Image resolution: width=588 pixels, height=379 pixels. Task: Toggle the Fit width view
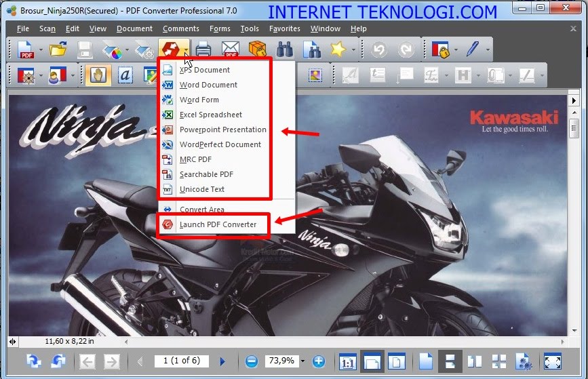pos(372,361)
